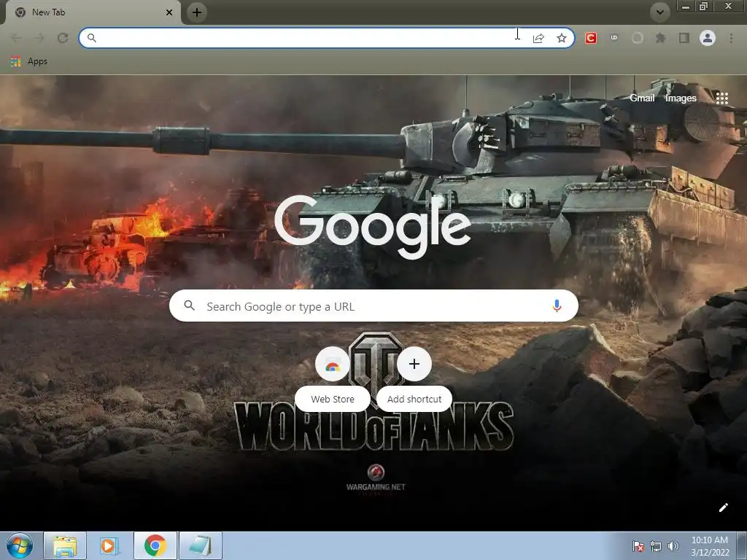The image size is (747, 560).
Task: Launch Windows Media Player from taskbar
Action: tap(109, 545)
